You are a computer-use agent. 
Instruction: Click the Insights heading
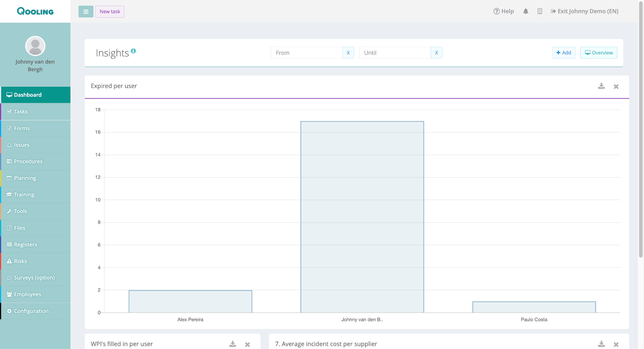[112, 53]
